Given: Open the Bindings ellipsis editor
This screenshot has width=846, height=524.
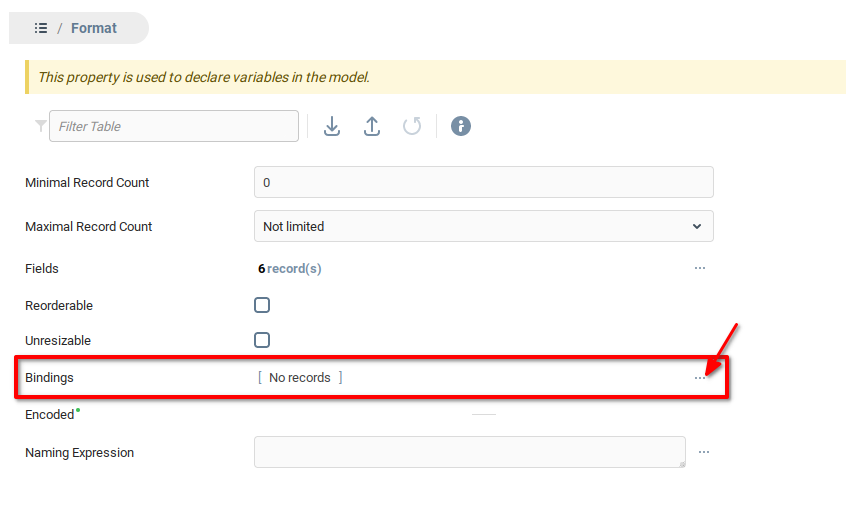Looking at the screenshot, I should (700, 378).
